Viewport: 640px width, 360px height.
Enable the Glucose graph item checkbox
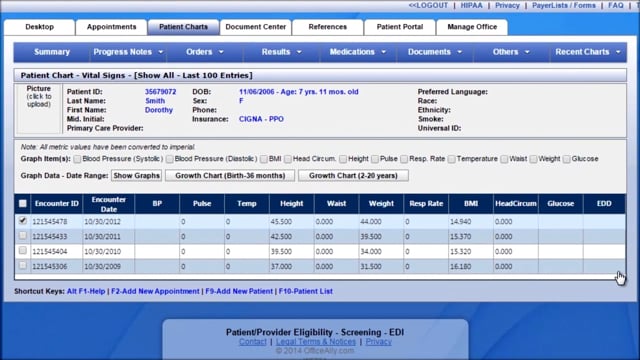pos(566,159)
